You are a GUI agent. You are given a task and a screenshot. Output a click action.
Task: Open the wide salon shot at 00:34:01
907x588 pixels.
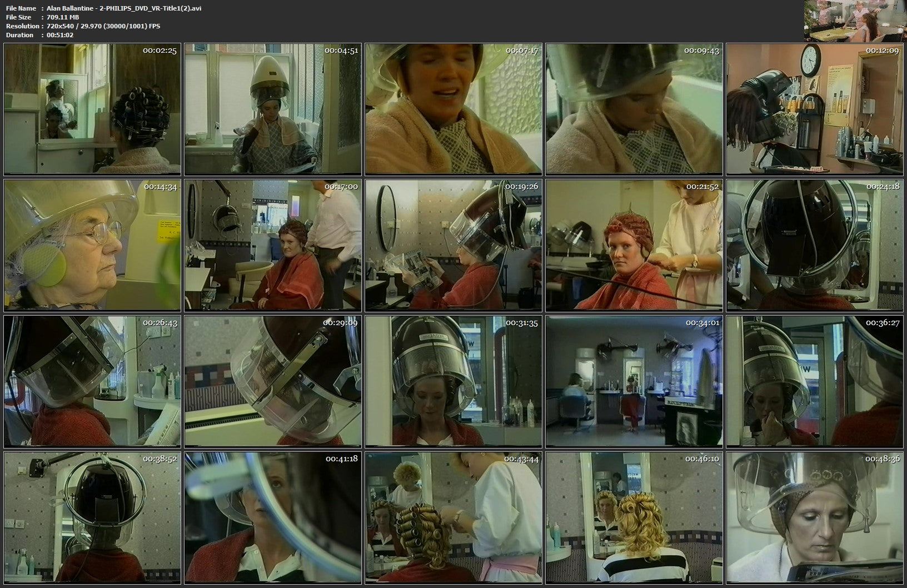pyautogui.click(x=634, y=381)
